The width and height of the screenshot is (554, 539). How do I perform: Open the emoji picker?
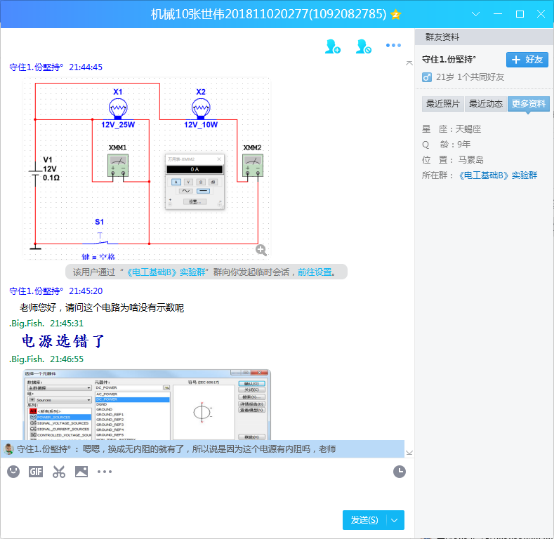click(x=13, y=472)
